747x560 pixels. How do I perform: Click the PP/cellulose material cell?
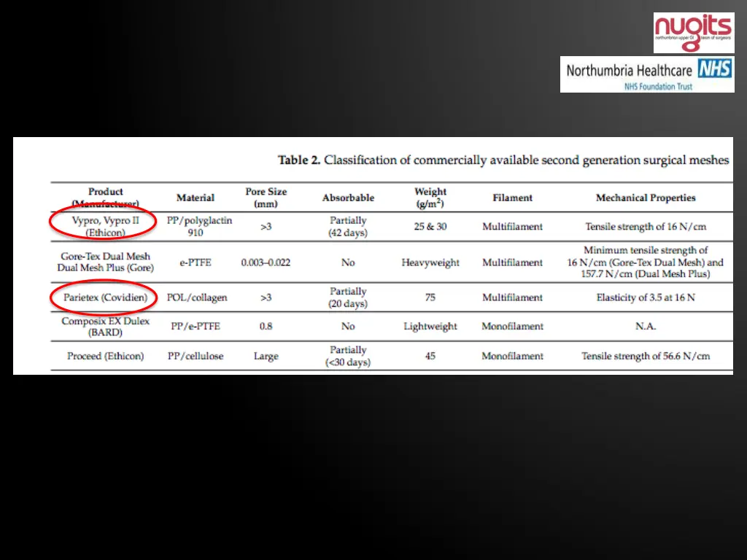coord(196,356)
